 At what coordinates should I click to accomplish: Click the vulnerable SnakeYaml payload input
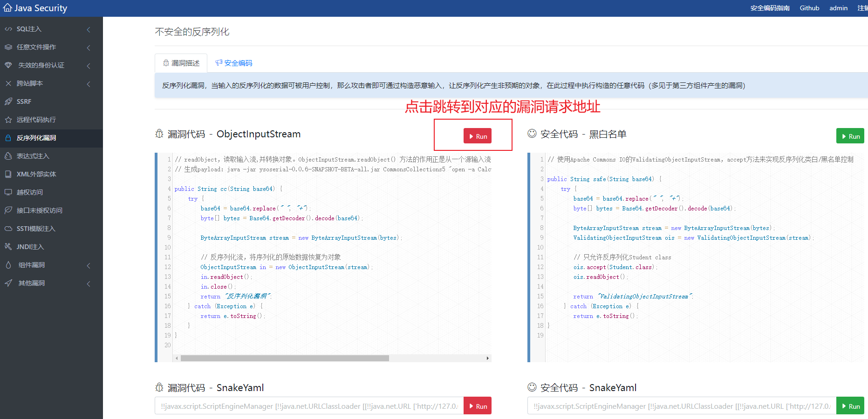point(309,406)
